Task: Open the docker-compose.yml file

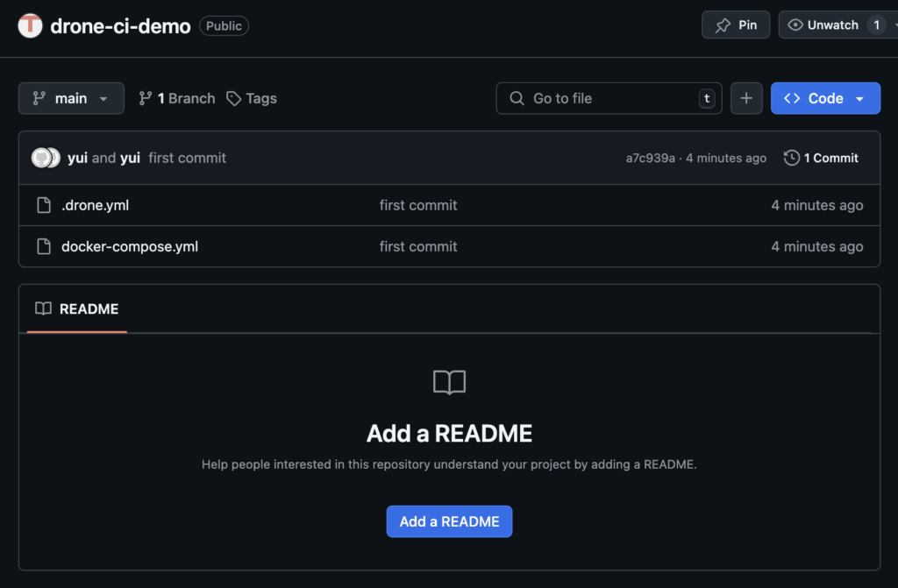Action: pos(130,246)
